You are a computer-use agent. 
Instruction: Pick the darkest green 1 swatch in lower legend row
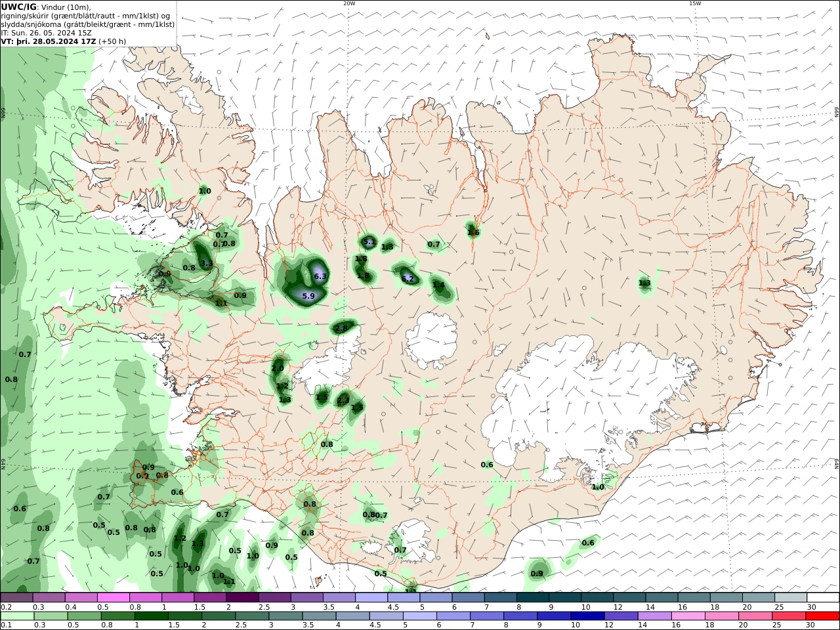[152, 616]
